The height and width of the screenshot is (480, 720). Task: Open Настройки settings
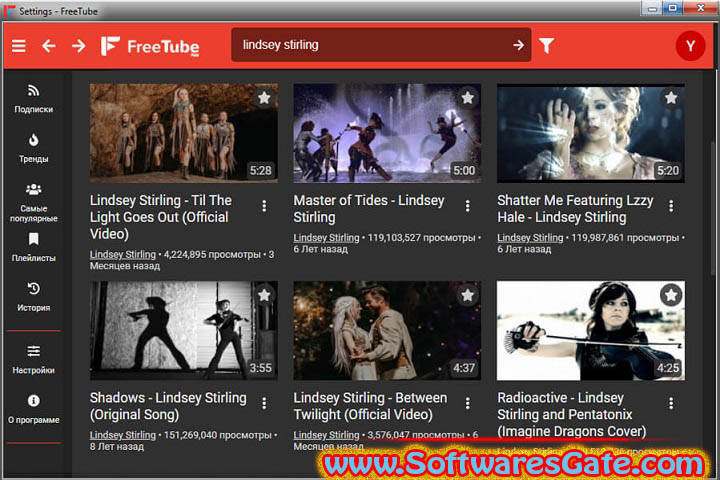click(34, 359)
